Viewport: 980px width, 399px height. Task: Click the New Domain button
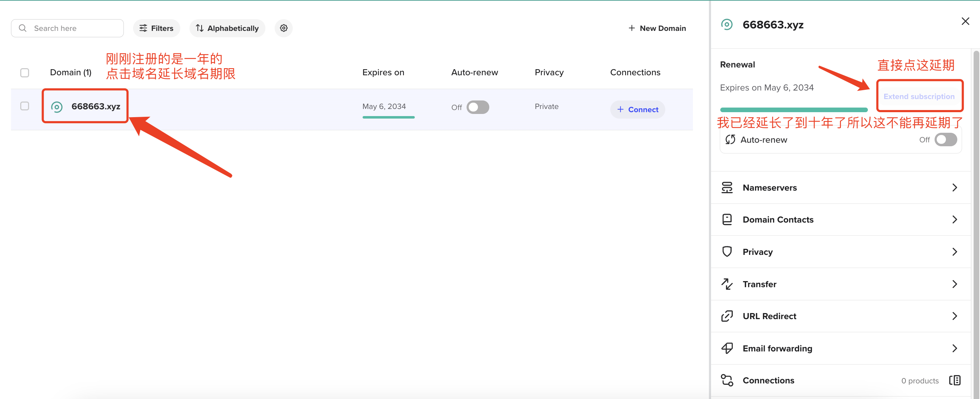[x=657, y=28]
